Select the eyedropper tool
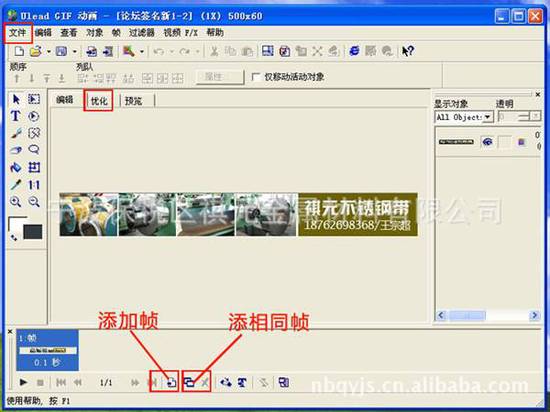The width and height of the screenshot is (550, 412). point(16,184)
